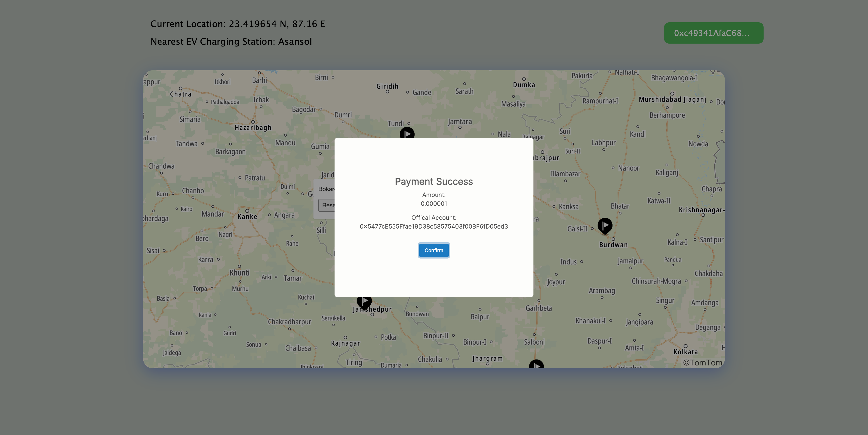Click the Kolkata label on the map
Screen dimensions: 868x435
[685, 352]
